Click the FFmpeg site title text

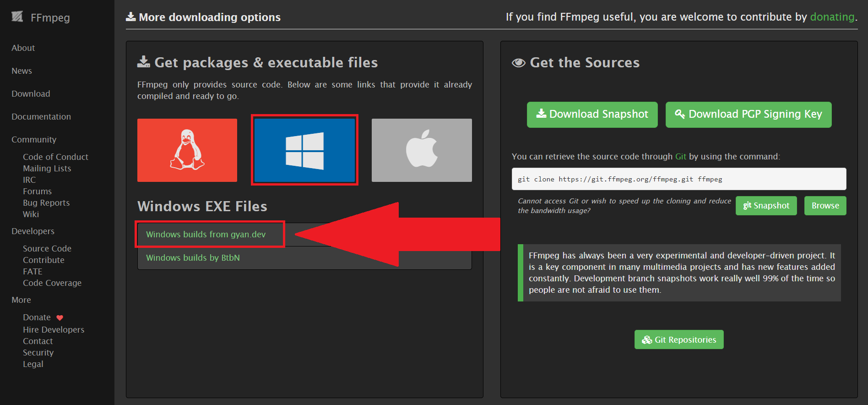[50, 18]
